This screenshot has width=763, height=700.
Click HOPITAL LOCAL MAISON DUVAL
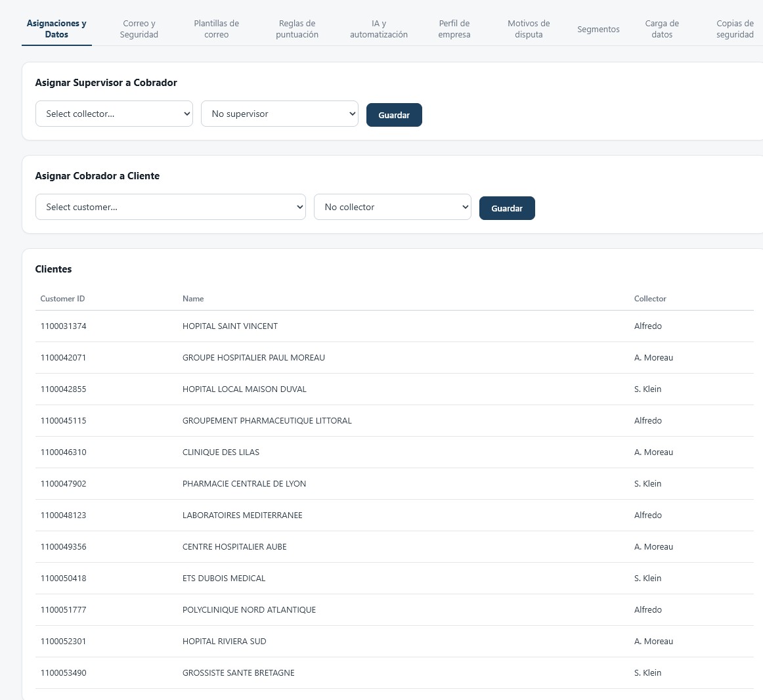tap(244, 389)
